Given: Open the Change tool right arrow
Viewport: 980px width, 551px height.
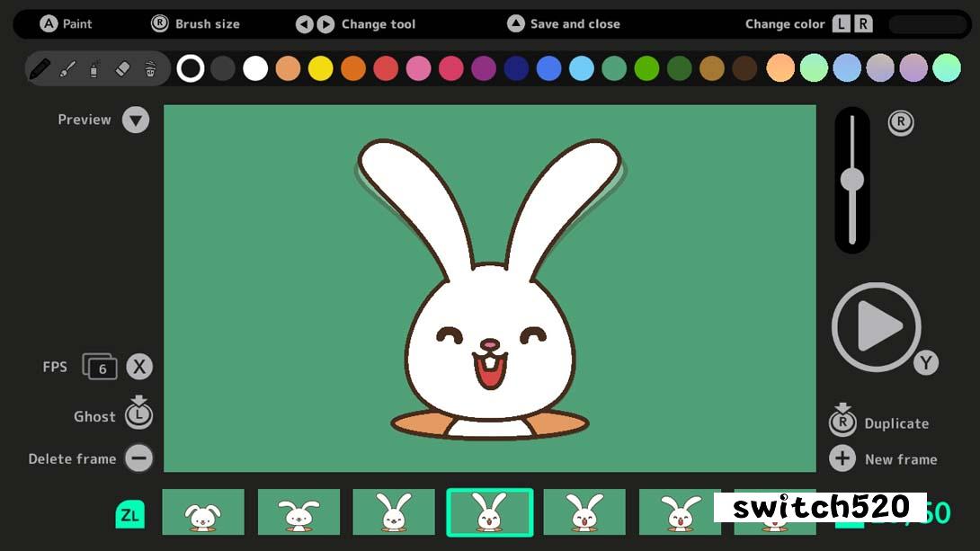Looking at the screenshot, I should point(325,23).
